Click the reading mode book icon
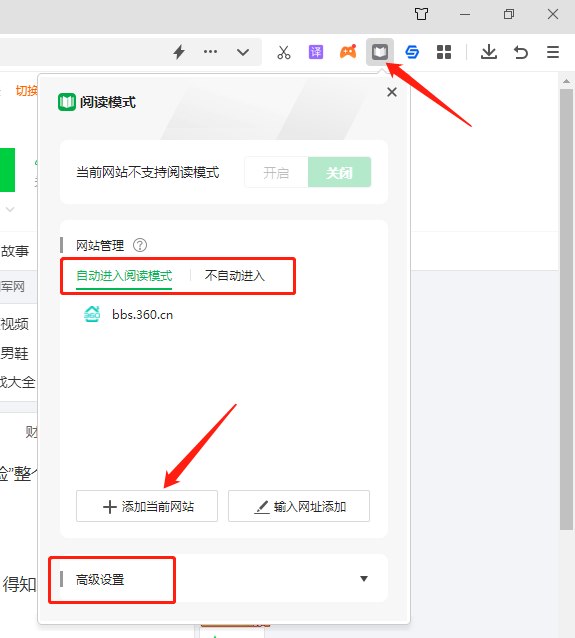 [380, 52]
